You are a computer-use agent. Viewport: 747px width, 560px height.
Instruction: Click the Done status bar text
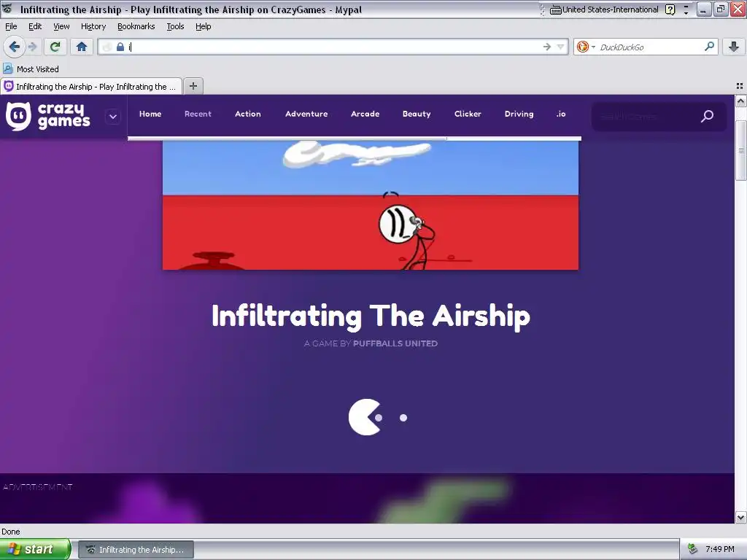tap(10, 532)
